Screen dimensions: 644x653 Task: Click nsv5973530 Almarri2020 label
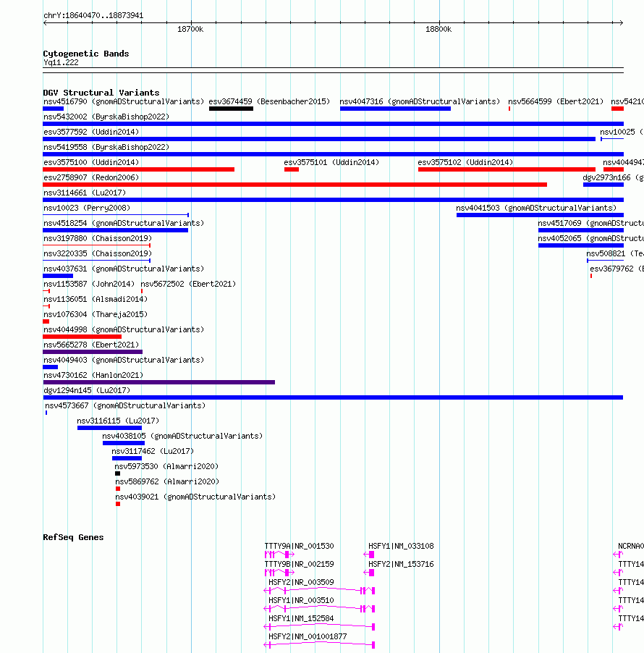tap(166, 466)
